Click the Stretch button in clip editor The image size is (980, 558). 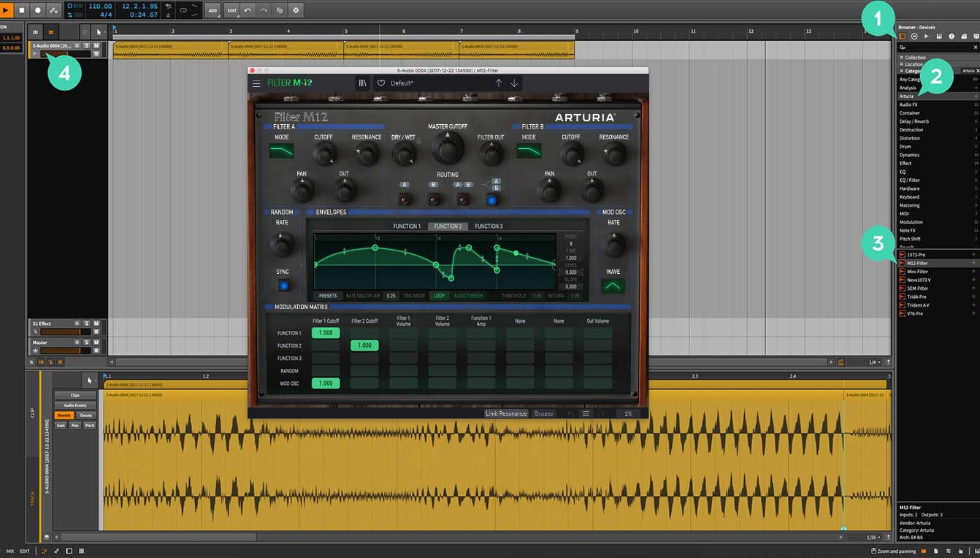pos(64,415)
